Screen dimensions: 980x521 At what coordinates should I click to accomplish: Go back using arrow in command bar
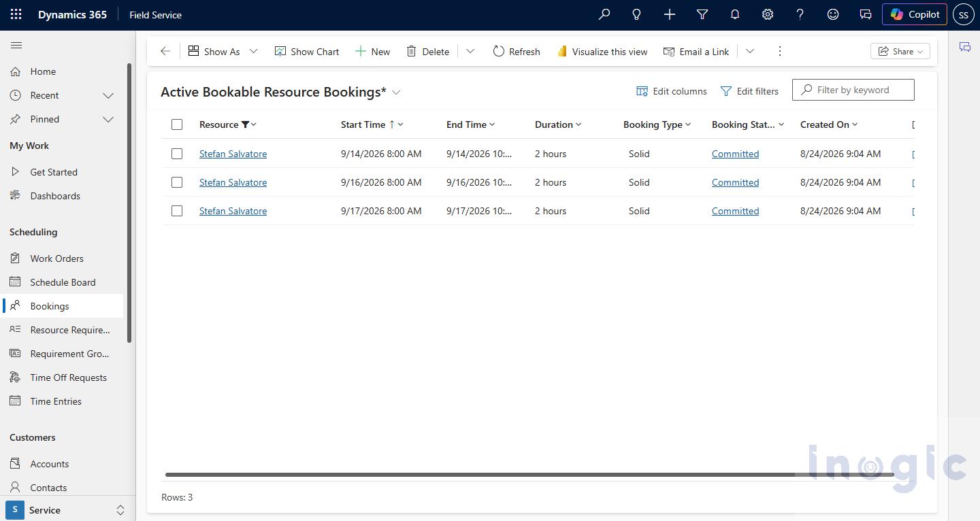pyautogui.click(x=165, y=51)
